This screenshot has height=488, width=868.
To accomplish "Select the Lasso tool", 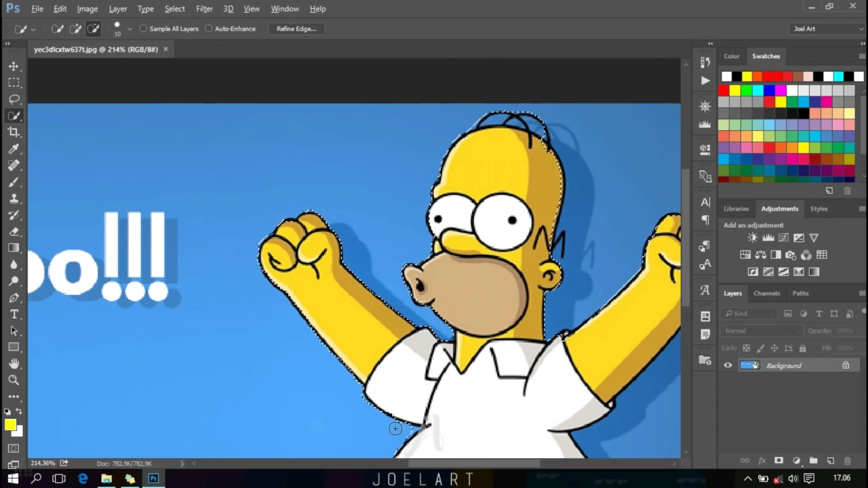I will pyautogui.click(x=14, y=99).
